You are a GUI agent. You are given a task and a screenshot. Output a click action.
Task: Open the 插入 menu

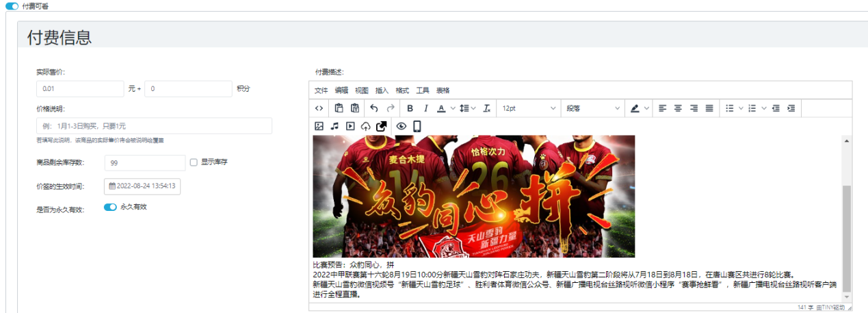coord(382,90)
